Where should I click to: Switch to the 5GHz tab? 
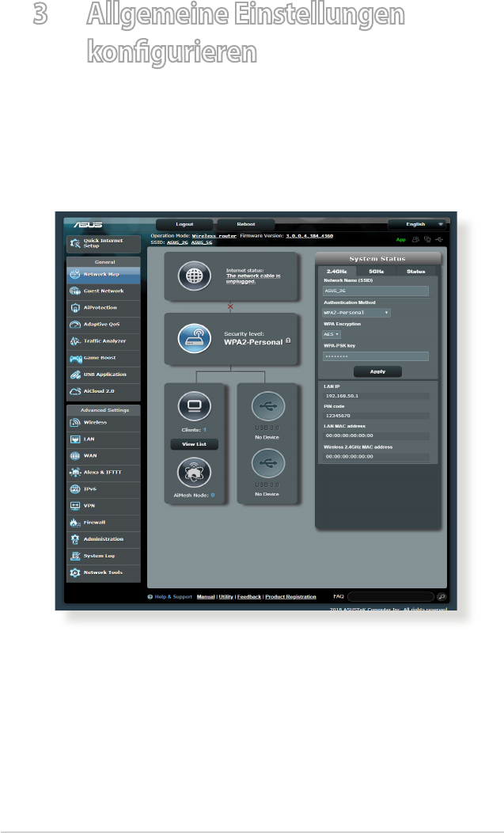(x=376, y=272)
